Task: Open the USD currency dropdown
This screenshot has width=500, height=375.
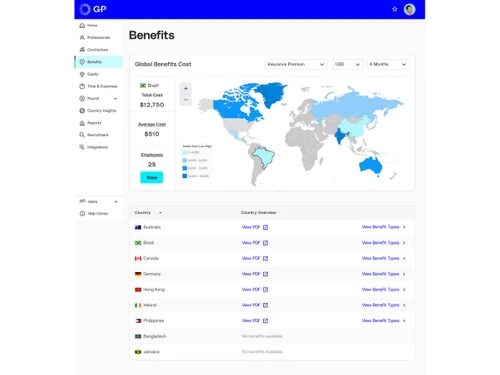Action: (347, 64)
